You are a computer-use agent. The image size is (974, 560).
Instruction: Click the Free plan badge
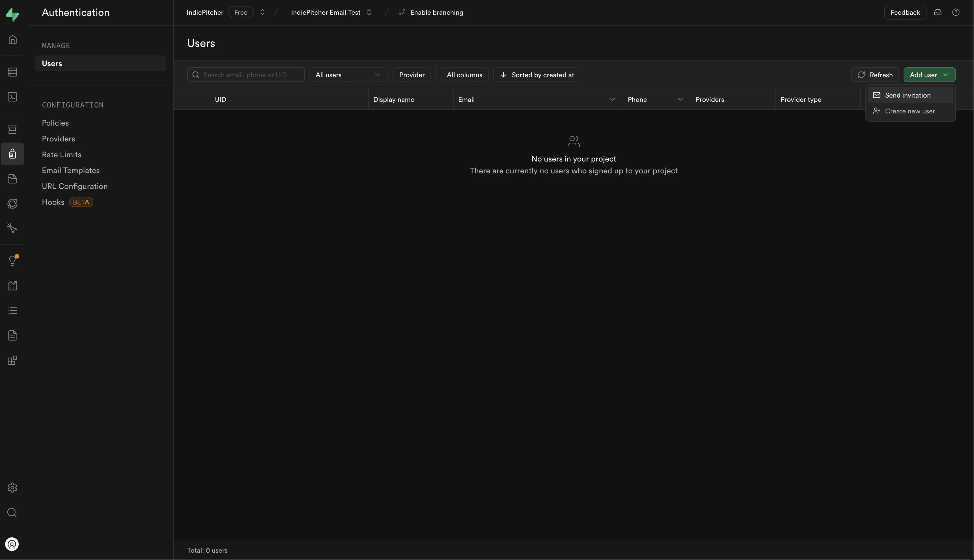pos(241,12)
